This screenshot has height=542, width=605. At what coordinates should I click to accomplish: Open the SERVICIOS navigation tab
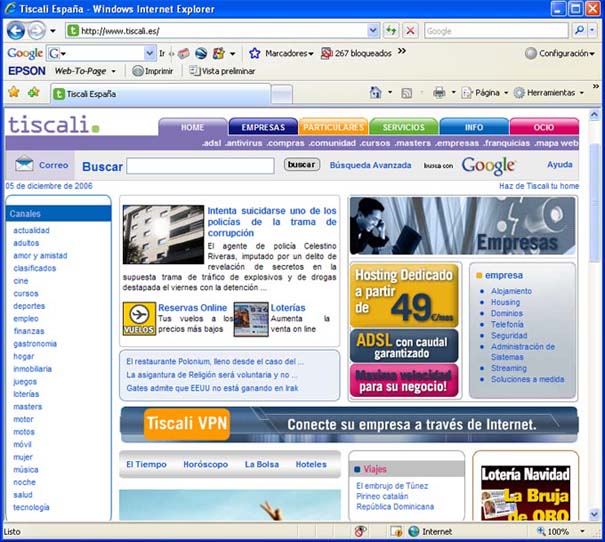pyautogui.click(x=404, y=127)
